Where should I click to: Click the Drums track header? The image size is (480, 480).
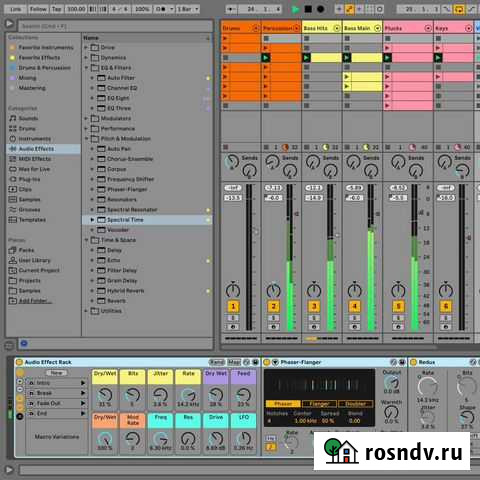[x=241, y=28]
